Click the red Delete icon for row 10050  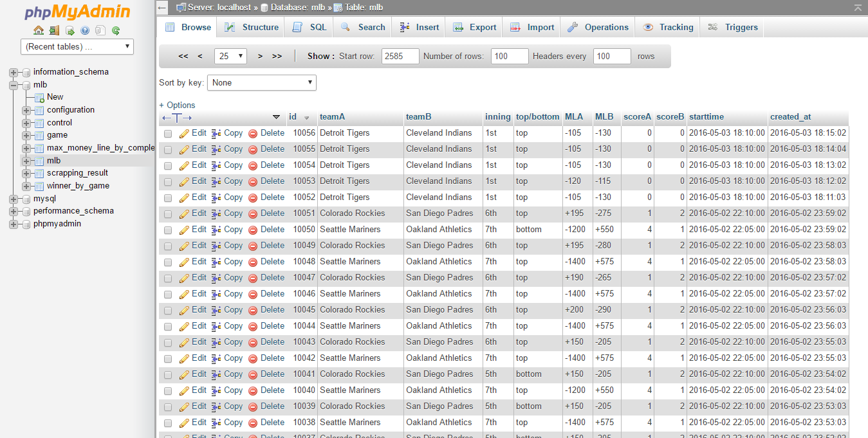(x=253, y=230)
